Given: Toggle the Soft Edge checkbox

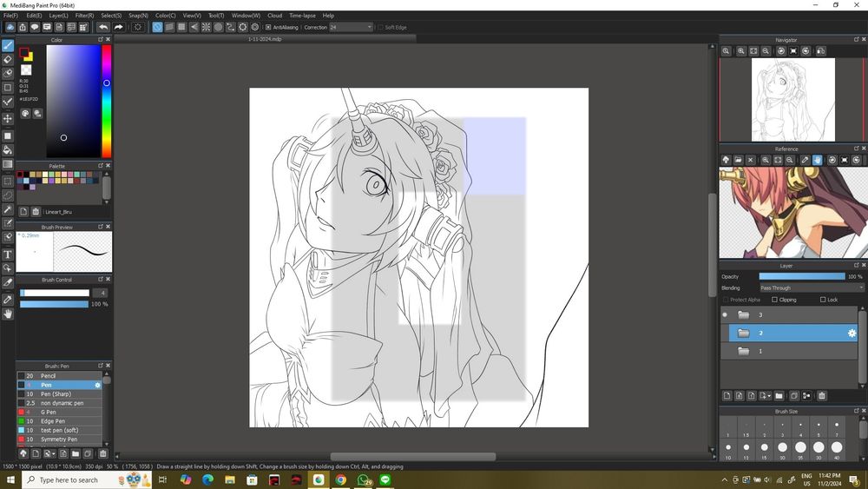Looking at the screenshot, I should (x=380, y=27).
